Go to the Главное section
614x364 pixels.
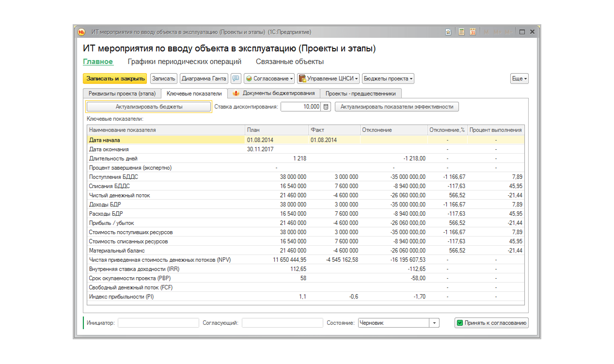pyautogui.click(x=98, y=62)
